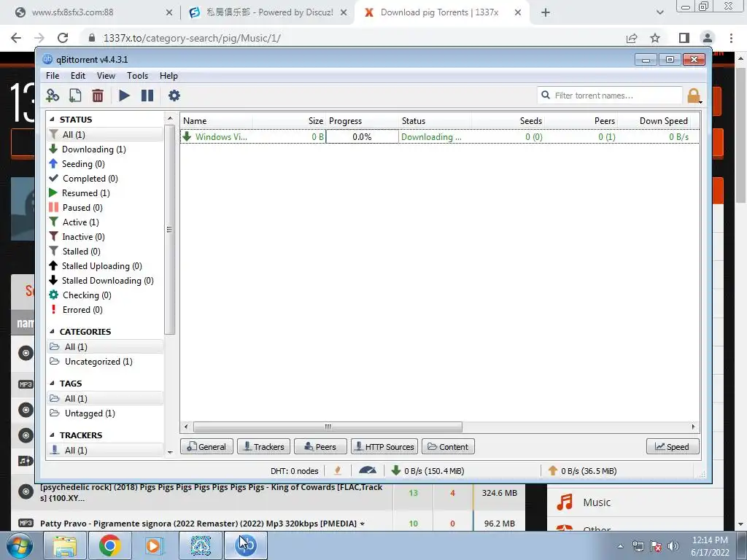Click the search magnifier icon in the filter box
The width and height of the screenshot is (747, 560).
(x=546, y=96)
